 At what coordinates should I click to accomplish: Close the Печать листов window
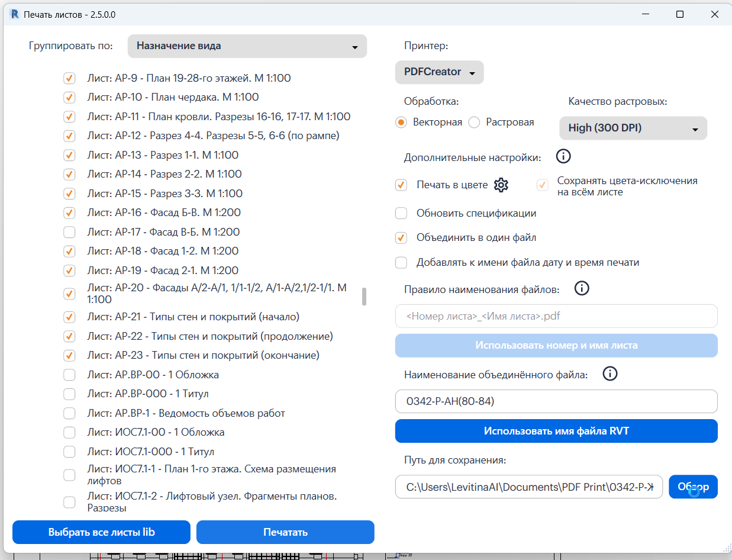[715, 14]
